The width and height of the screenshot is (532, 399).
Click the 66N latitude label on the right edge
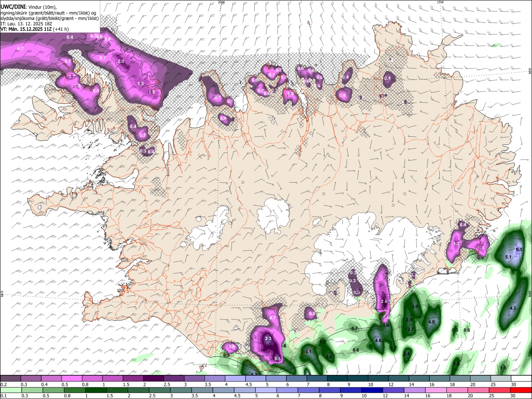(x=530, y=71)
